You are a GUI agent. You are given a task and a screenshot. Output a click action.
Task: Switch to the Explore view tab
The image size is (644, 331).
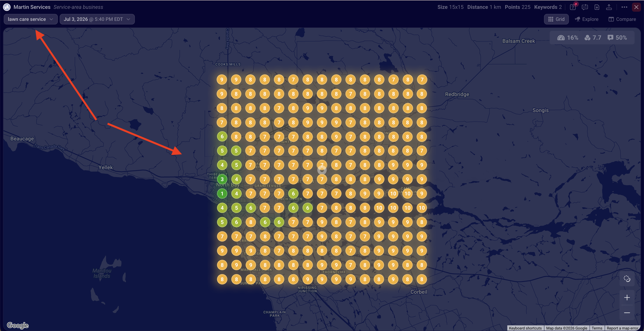click(x=587, y=19)
